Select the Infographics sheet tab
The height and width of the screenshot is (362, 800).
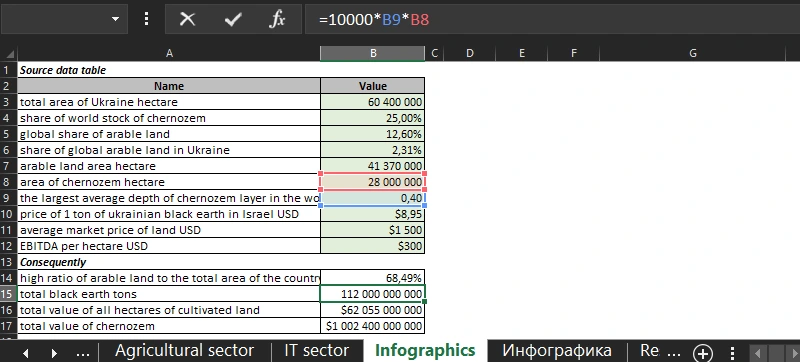(x=425, y=351)
